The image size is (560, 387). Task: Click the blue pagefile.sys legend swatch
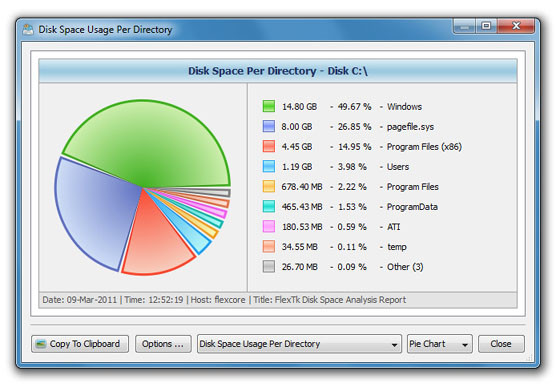point(269,126)
